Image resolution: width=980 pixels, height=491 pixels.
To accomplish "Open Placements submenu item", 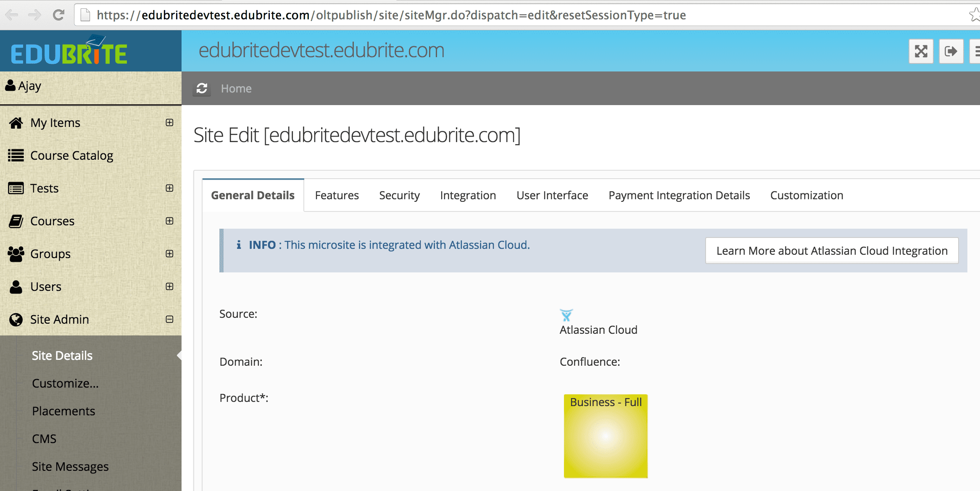I will click(x=63, y=411).
